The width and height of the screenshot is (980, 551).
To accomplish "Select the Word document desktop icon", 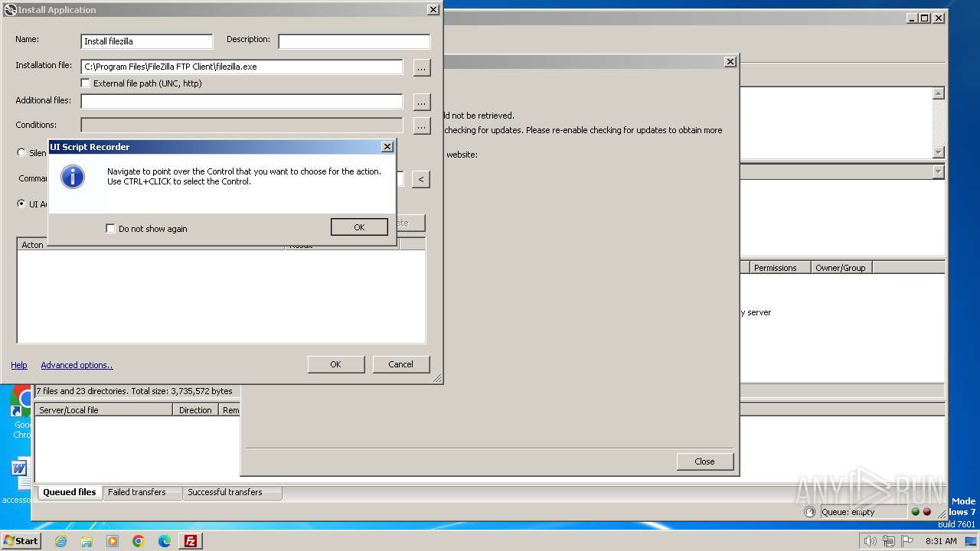I will coord(18,481).
